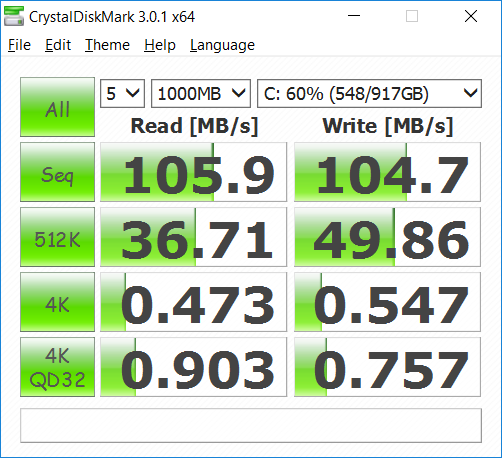Image resolution: width=502 pixels, height=458 pixels.
Task: Expand the test size dropdown showing 1000MB
Action: (x=201, y=93)
